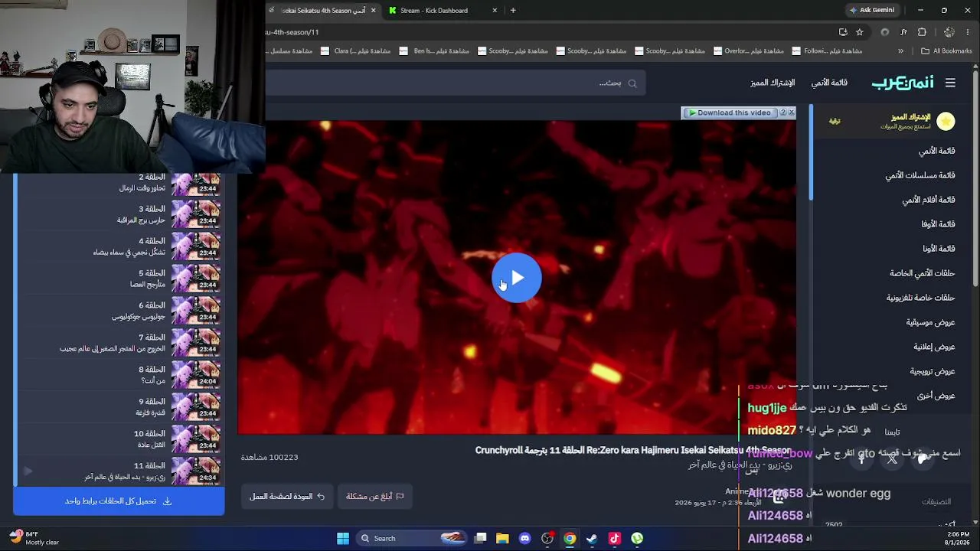980x551 pixels.
Task: Open TikTok from the taskbar
Action: tap(614, 538)
